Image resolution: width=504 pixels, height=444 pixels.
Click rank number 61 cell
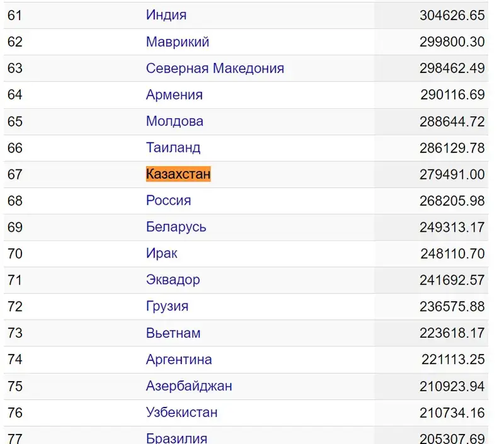pos(15,15)
